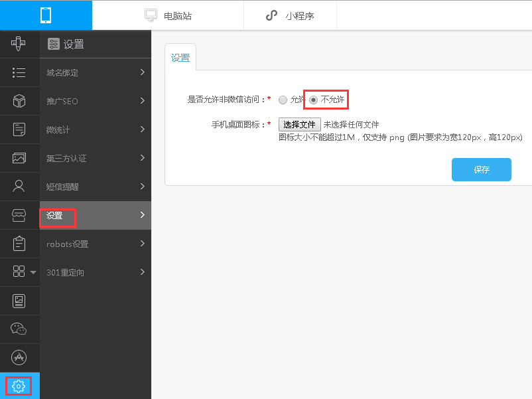This screenshot has height=399, width=532.
Task: Open the user member icon in sidebar
Action: [x=19, y=186]
